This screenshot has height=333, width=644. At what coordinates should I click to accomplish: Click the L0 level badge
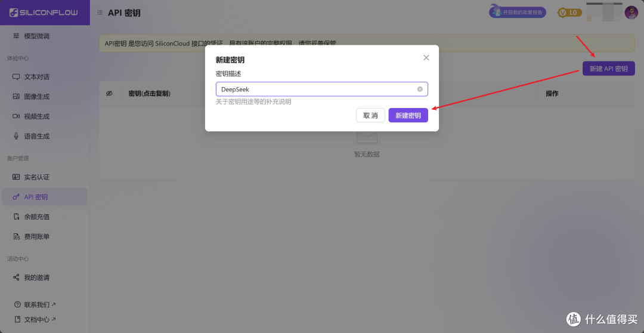(569, 13)
